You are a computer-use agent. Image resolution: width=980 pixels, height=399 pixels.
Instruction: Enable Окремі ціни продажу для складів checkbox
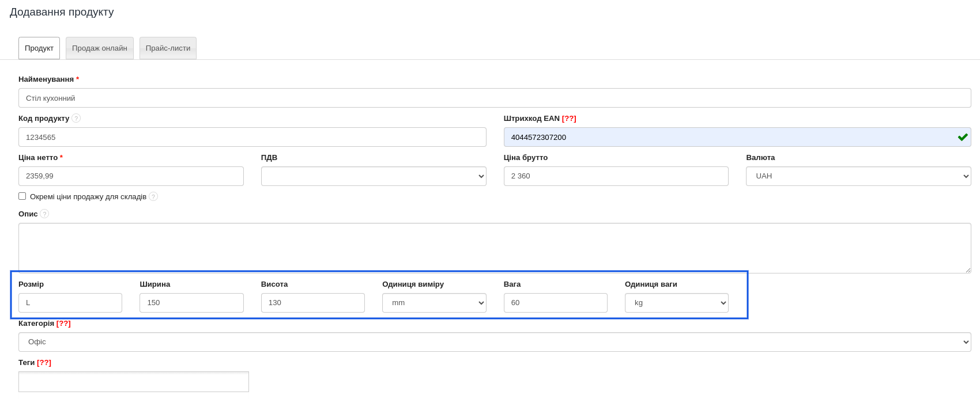tap(22, 196)
